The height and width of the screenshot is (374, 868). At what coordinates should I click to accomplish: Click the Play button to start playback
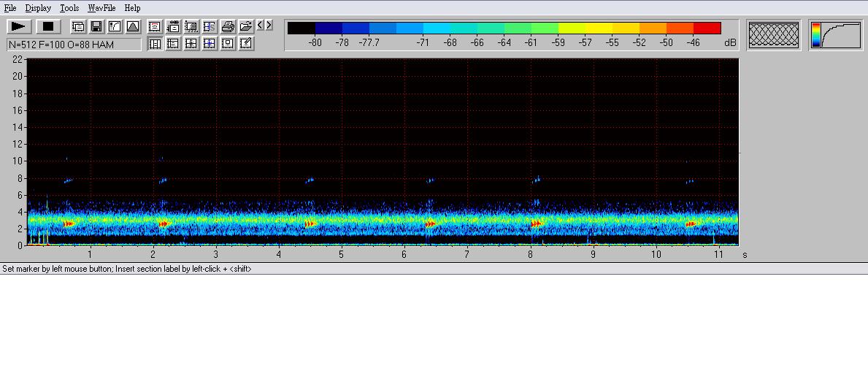[x=18, y=26]
